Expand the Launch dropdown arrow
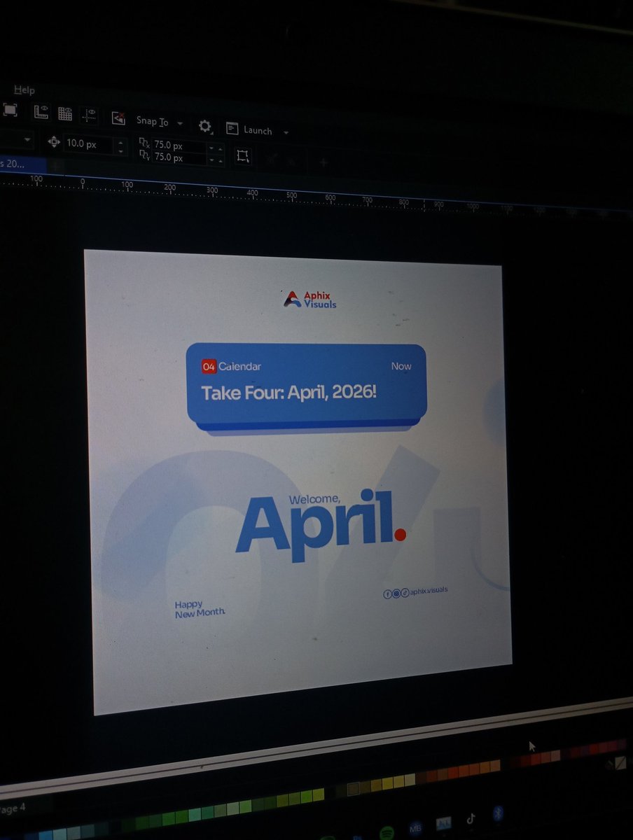 click(286, 132)
